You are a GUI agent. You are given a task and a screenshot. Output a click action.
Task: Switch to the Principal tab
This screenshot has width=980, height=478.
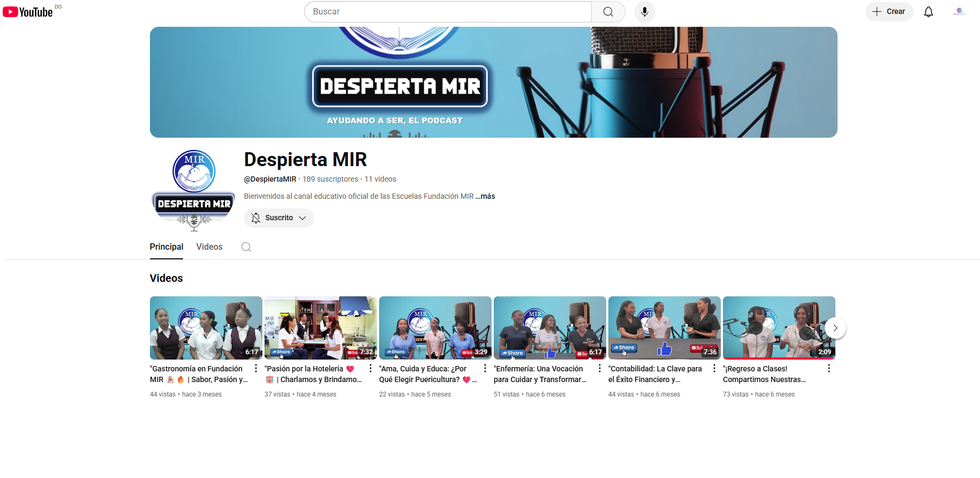(167, 247)
